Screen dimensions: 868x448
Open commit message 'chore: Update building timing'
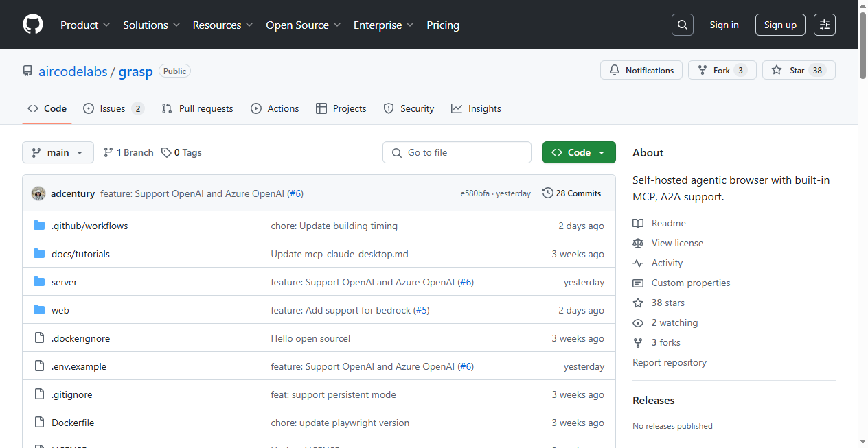[334, 226]
